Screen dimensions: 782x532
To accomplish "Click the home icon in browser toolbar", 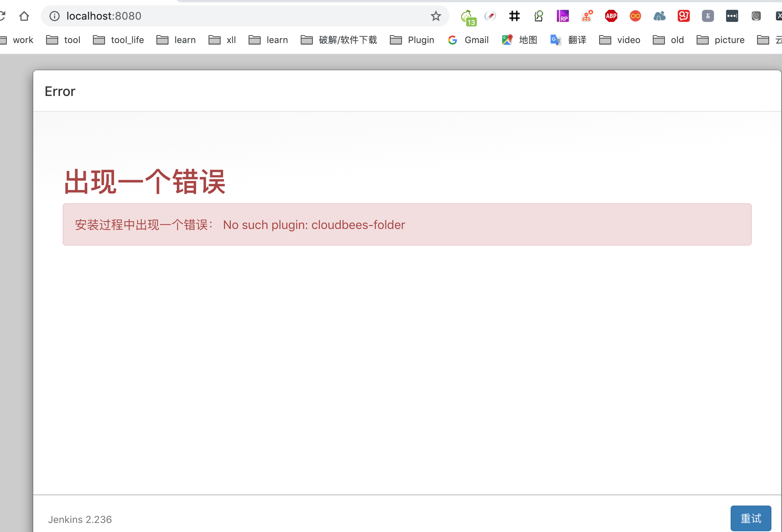I will pyautogui.click(x=24, y=16).
